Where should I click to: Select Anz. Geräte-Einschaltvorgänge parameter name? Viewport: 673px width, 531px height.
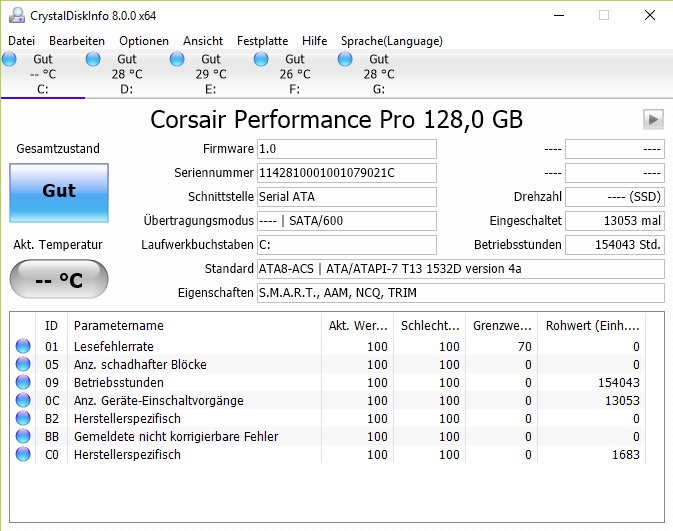159,401
